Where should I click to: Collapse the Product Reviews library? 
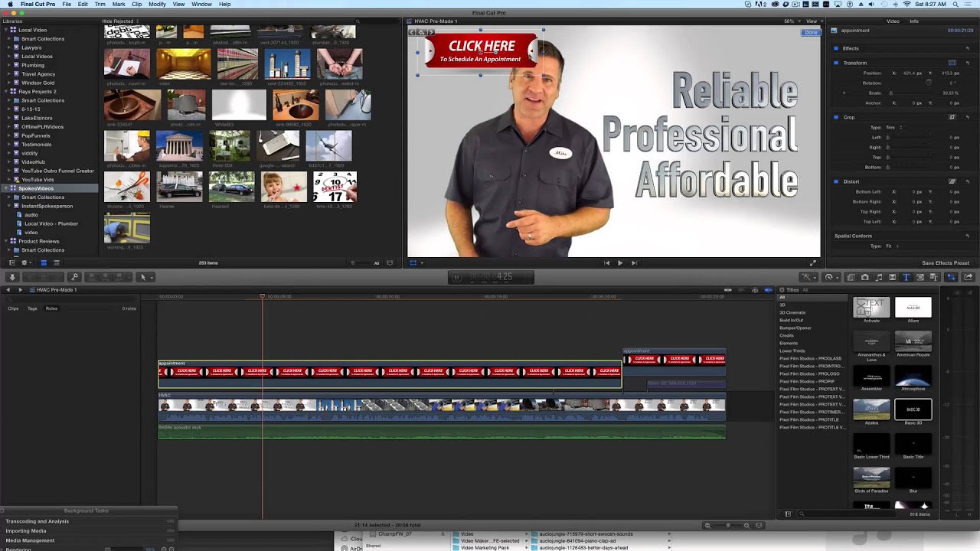tap(6, 241)
